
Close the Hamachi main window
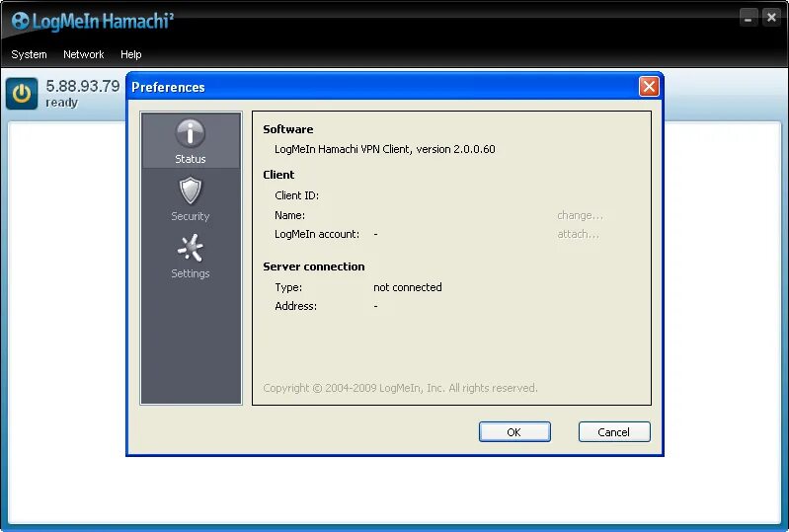pos(771,18)
